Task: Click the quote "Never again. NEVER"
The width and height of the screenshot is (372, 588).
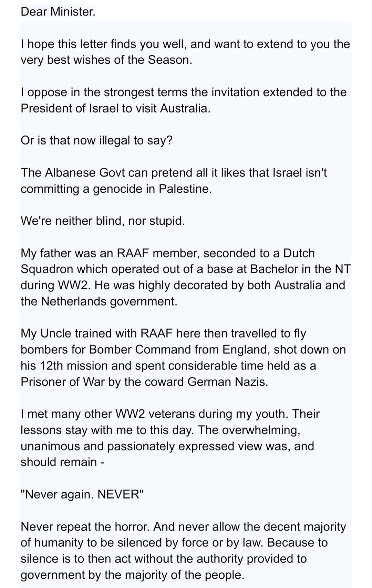Action: pos(82,494)
